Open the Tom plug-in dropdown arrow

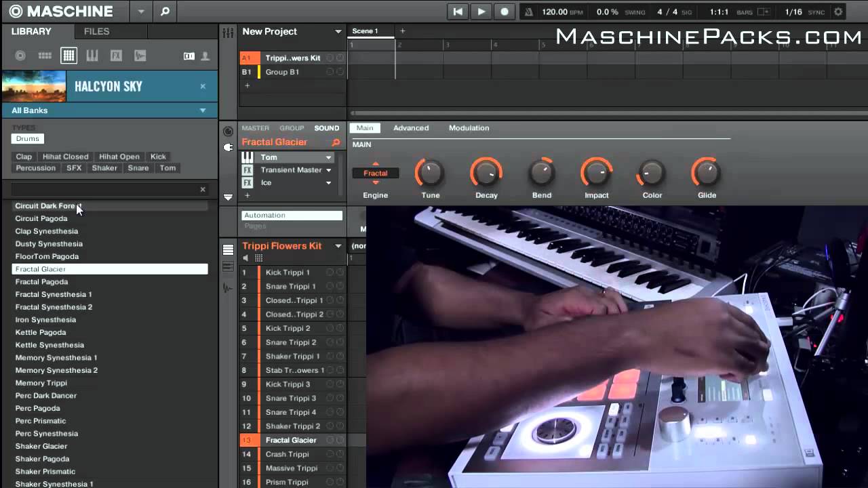coord(328,157)
